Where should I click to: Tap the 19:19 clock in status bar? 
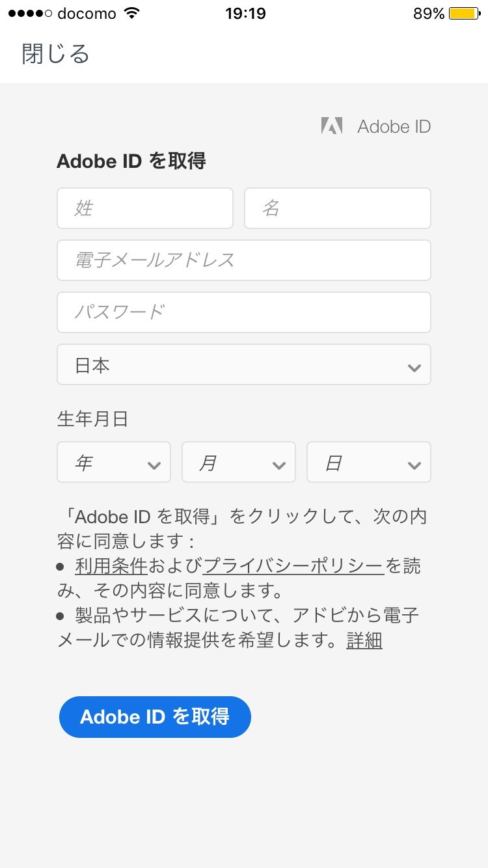tap(245, 14)
